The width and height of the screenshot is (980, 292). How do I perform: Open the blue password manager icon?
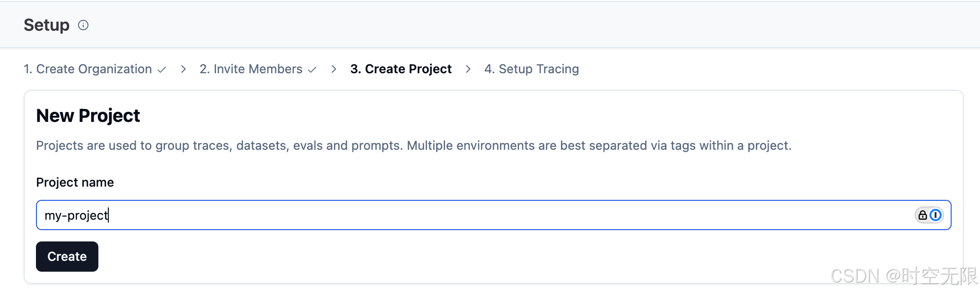click(936, 215)
